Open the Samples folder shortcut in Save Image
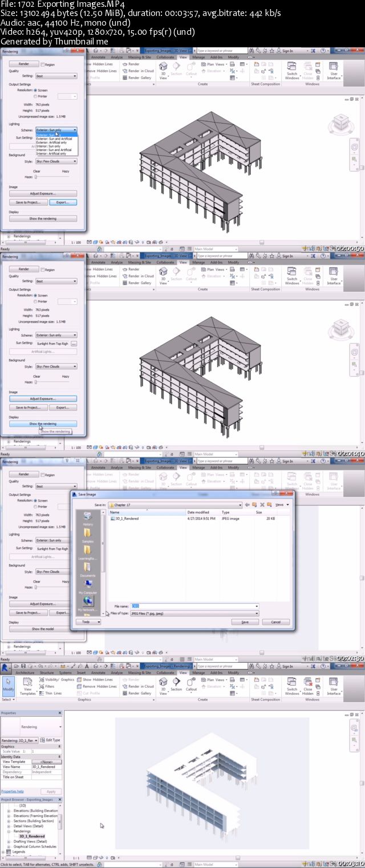Screen dimensions: 365x868 click(87, 536)
